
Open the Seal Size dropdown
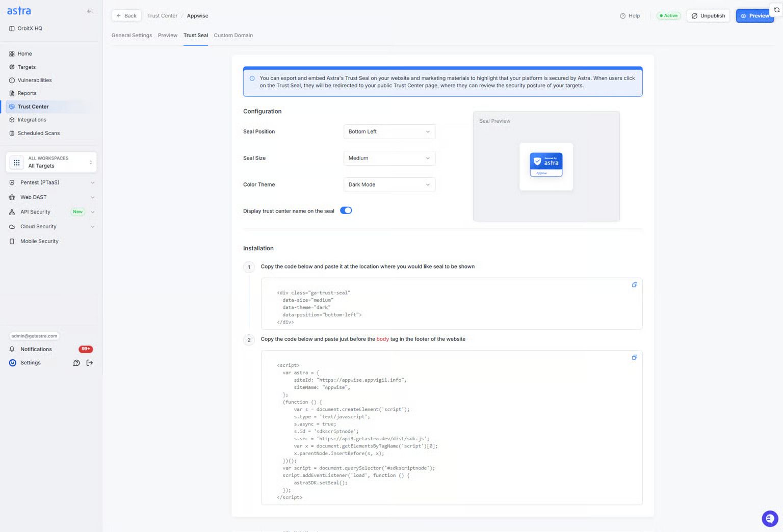pos(389,158)
